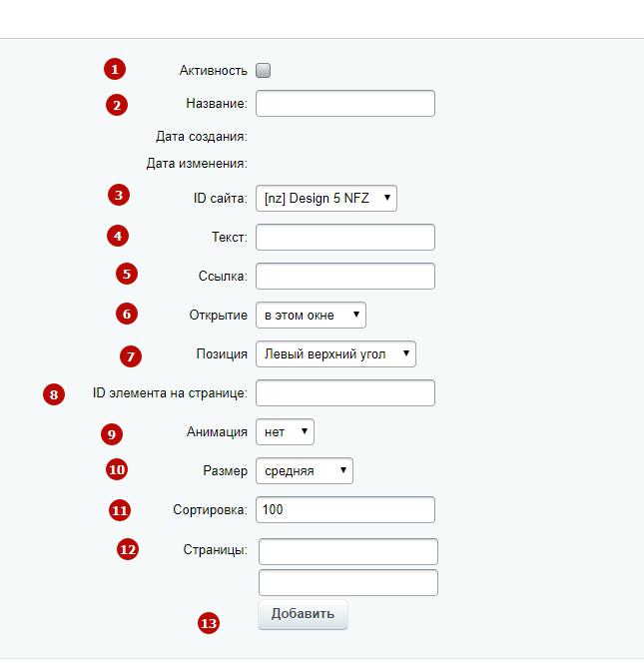Click into the Текст field

(x=345, y=238)
